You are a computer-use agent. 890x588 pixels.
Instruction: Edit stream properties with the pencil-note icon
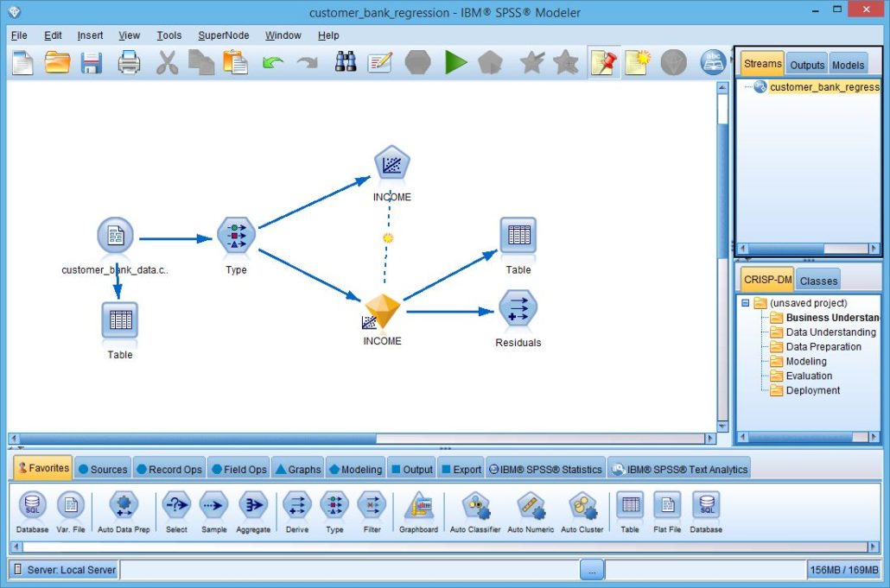pyautogui.click(x=379, y=62)
